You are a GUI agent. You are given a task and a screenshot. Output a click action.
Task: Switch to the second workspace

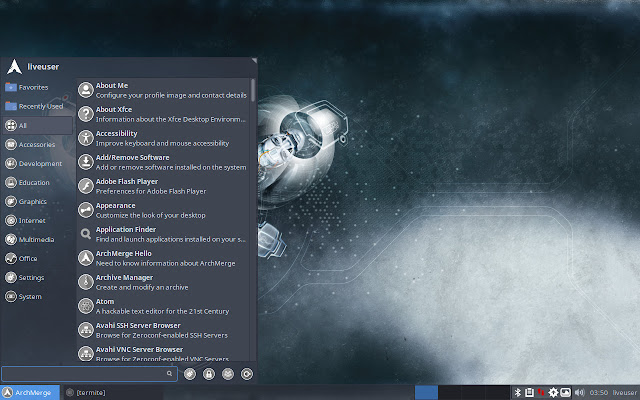pos(449,393)
